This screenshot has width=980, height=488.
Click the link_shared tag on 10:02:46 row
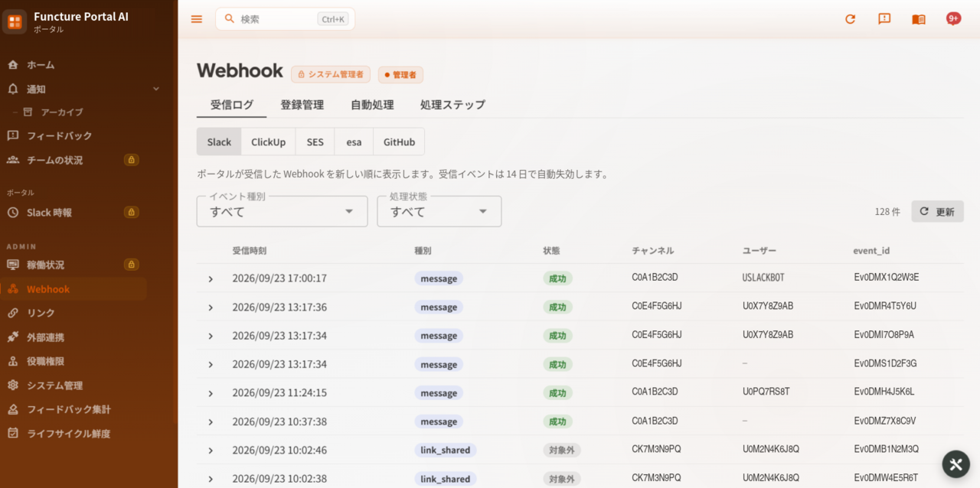[x=446, y=451]
